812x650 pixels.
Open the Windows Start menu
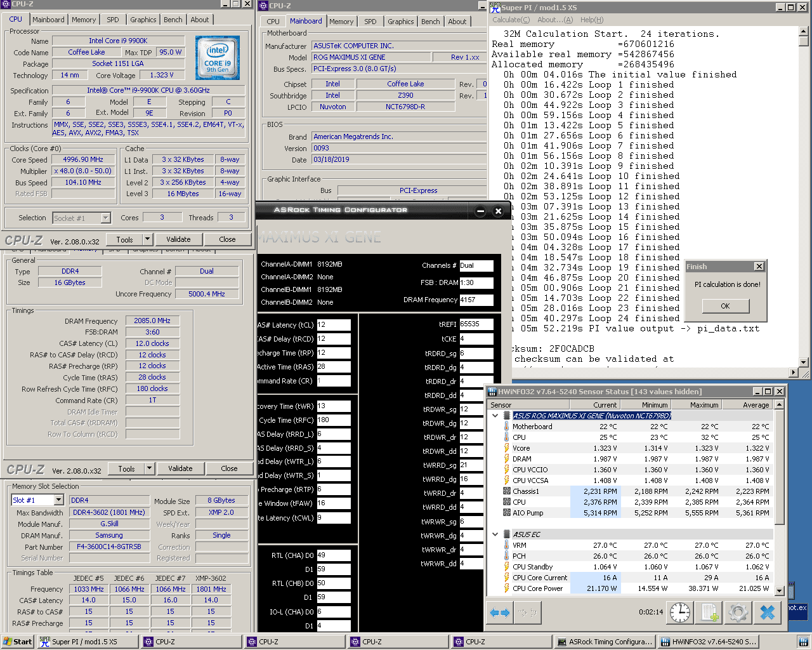click(x=18, y=642)
